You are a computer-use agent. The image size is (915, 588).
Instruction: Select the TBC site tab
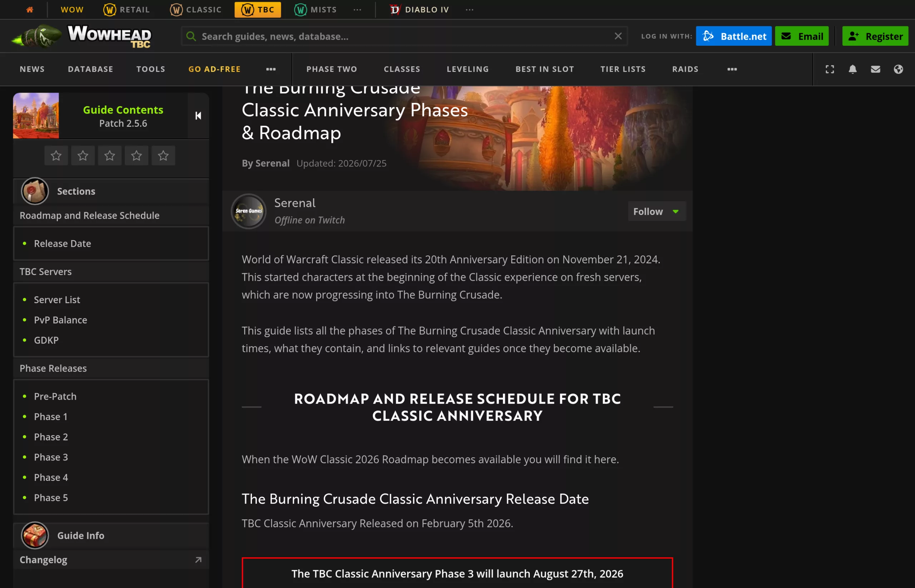click(x=257, y=10)
